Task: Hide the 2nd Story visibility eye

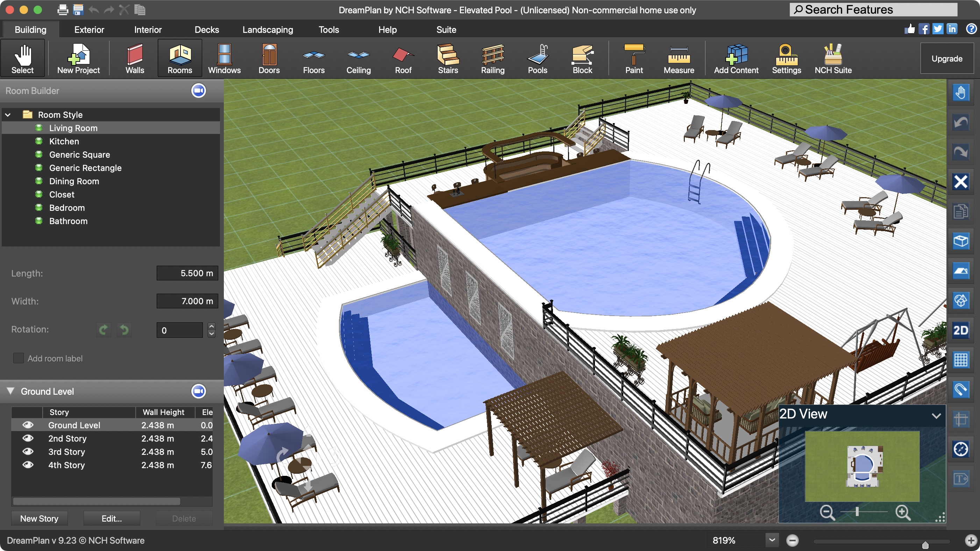Action: point(28,438)
